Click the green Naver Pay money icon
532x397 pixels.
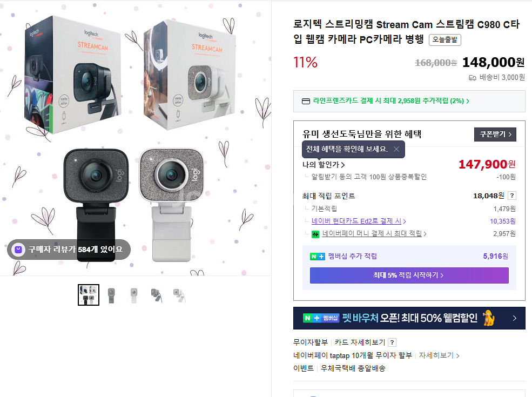pos(315,234)
